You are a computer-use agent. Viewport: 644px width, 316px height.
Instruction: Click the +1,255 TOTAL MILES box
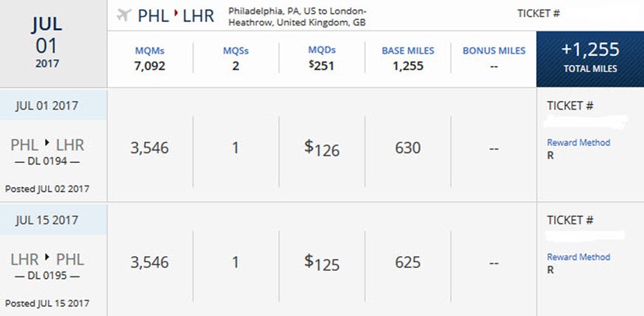point(590,59)
